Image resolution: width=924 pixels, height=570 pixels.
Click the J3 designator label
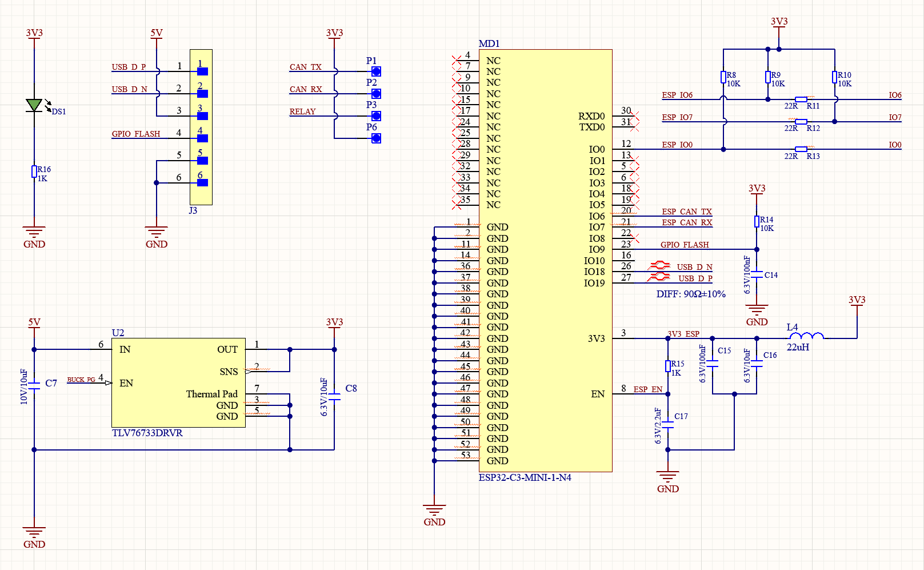pos(193,210)
